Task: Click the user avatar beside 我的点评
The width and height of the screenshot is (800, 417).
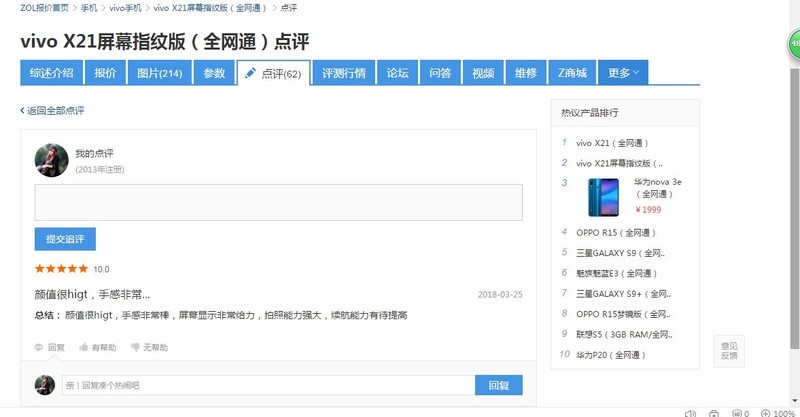Action: tap(52, 160)
